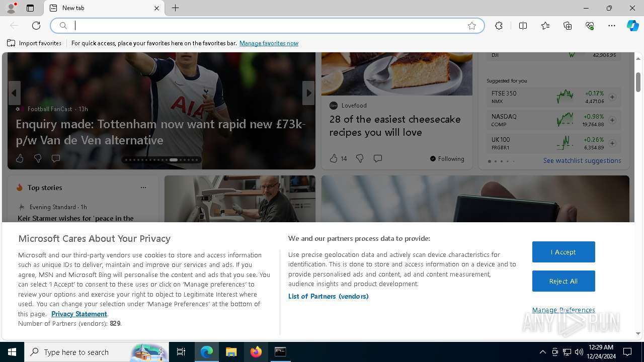Like the Tottenham story

[20, 158]
